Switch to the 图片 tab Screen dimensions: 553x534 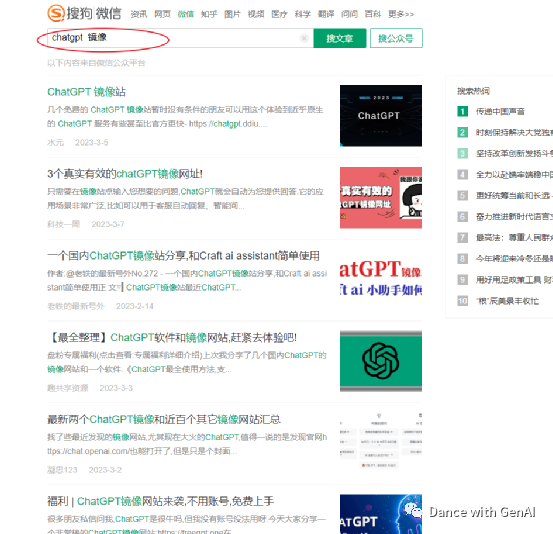click(x=232, y=14)
